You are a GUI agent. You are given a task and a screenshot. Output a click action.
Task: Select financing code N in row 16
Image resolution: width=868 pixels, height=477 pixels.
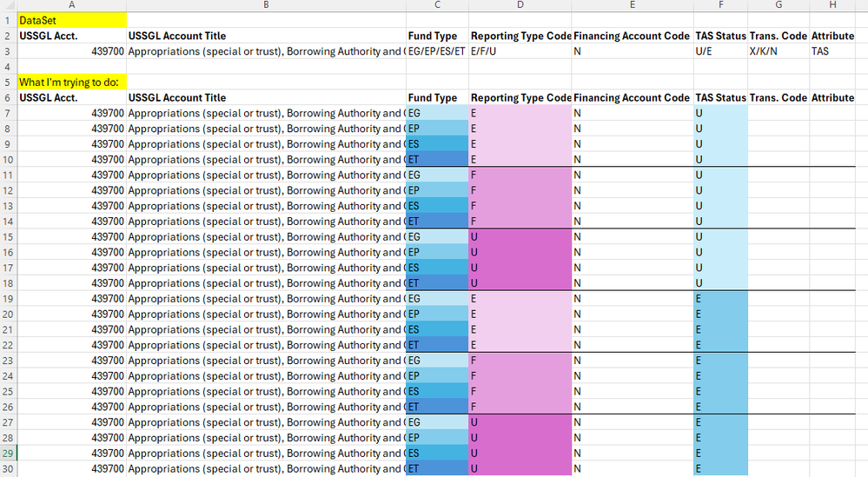coord(633,252)
